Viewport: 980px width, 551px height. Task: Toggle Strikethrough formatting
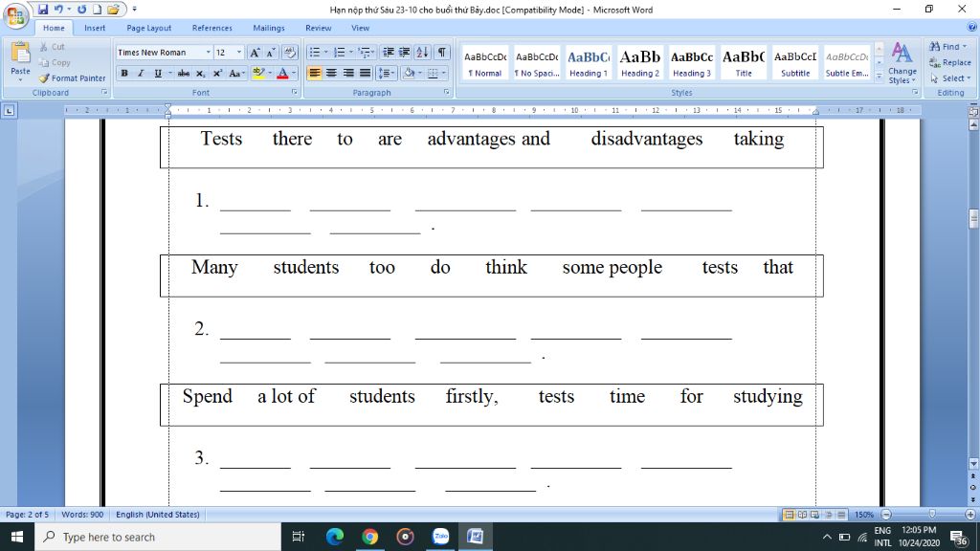pos(183,73)
